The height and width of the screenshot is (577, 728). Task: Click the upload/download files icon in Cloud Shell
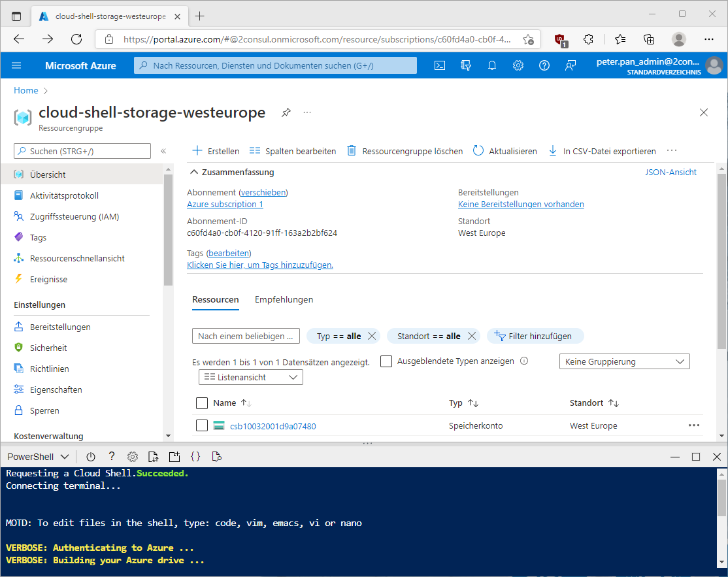tap(153, 457)
